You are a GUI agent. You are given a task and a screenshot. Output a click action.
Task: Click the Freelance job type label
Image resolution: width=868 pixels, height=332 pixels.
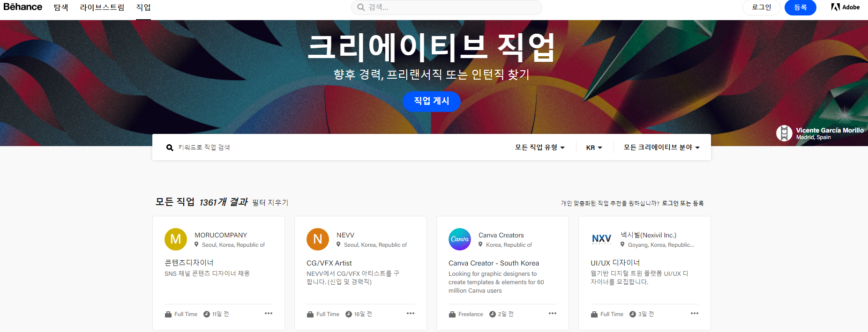tap(471, 314)
